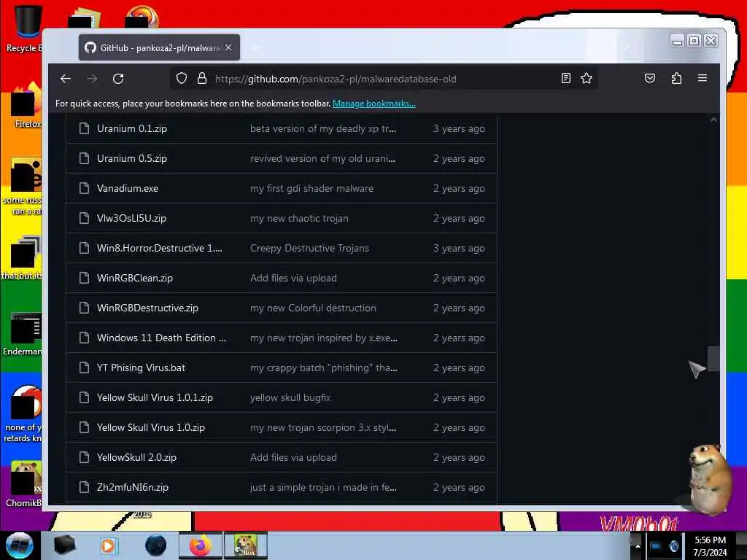Image resolution: width=747 pixels, height=560 pixels.
Task: Click file icon beside Zh2mfuNI6n.zip
Action: [85, 488]
